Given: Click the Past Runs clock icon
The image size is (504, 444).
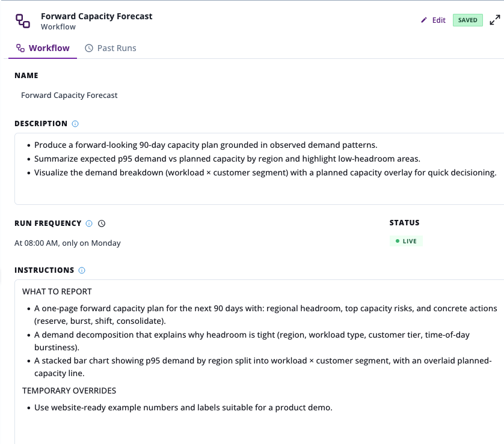Looking at the screenshot, I should (x=89, y=48).
